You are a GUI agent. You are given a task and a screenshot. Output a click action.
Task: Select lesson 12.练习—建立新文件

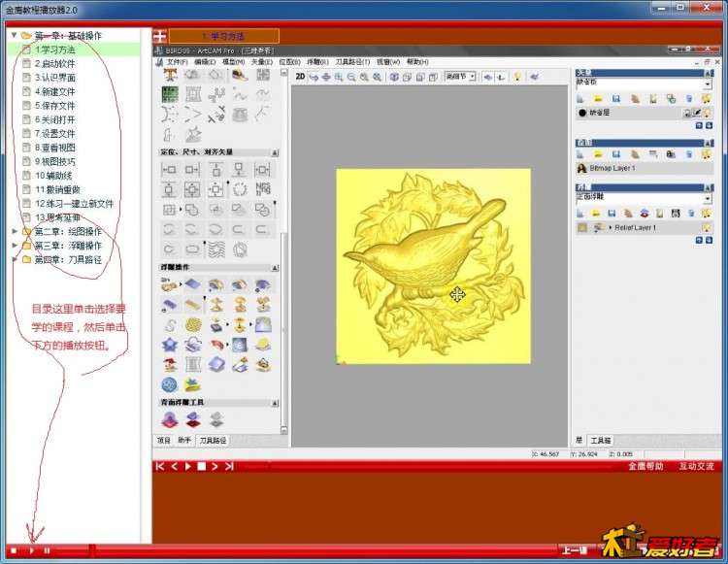(x=75, y=203)
